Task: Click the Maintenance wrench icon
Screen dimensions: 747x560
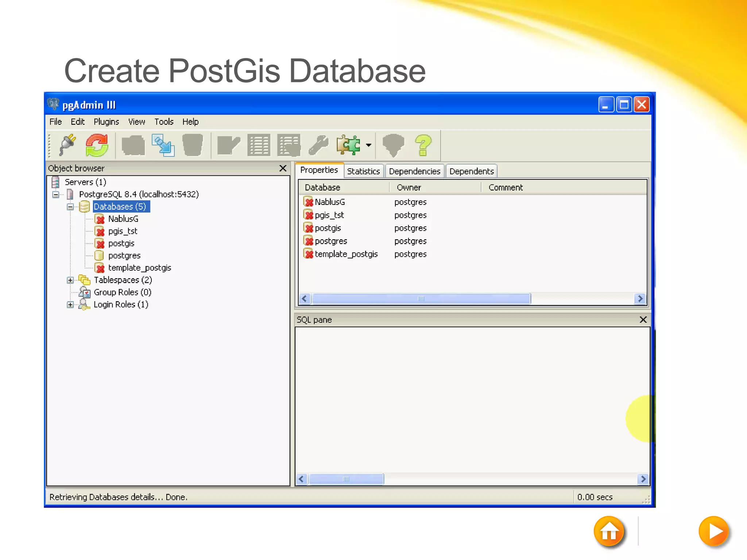Action: tap(318, 145)
